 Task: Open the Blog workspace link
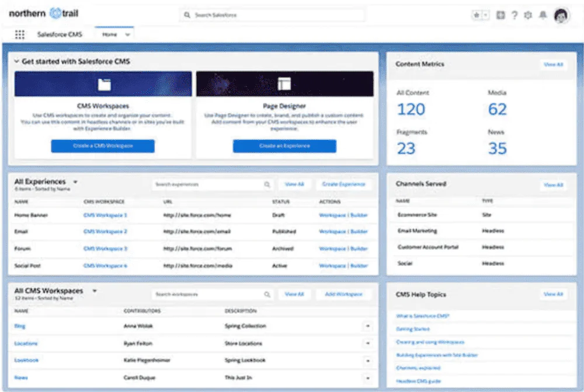pyautogui.click(x=20, y=326)
